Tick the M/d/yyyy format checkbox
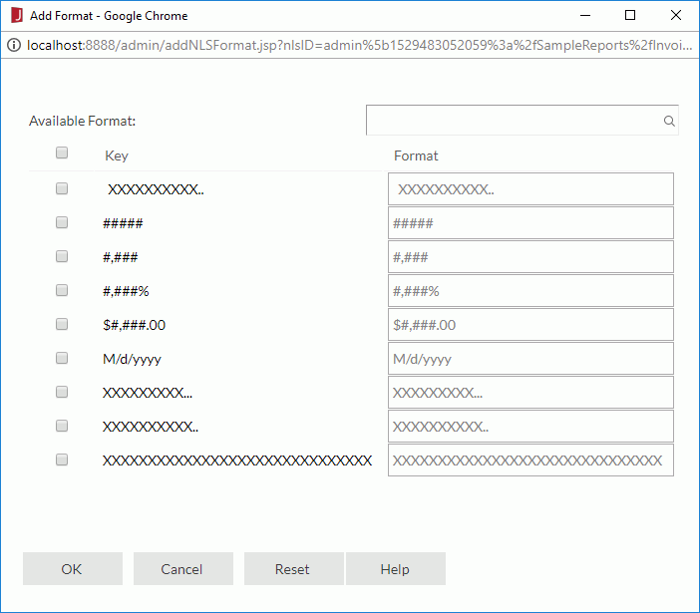Image resolution: width=700 pixels, height=613 pixels. [x=62, y=358]
